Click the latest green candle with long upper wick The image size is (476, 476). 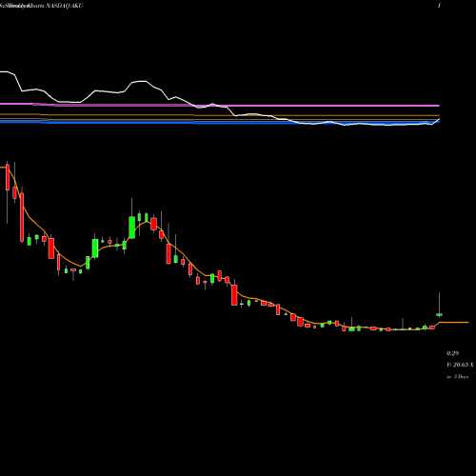click(x=439, y=314)
